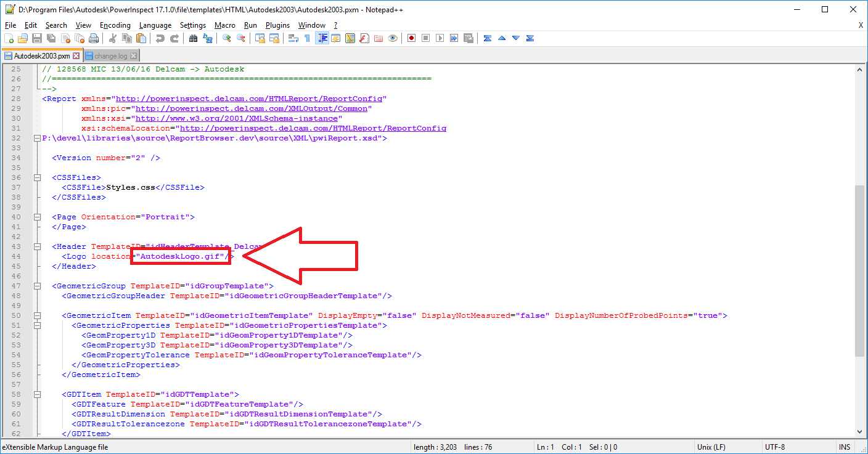Toggle Show All Characters display
This screenshot has width=868, height=454.
307,38
